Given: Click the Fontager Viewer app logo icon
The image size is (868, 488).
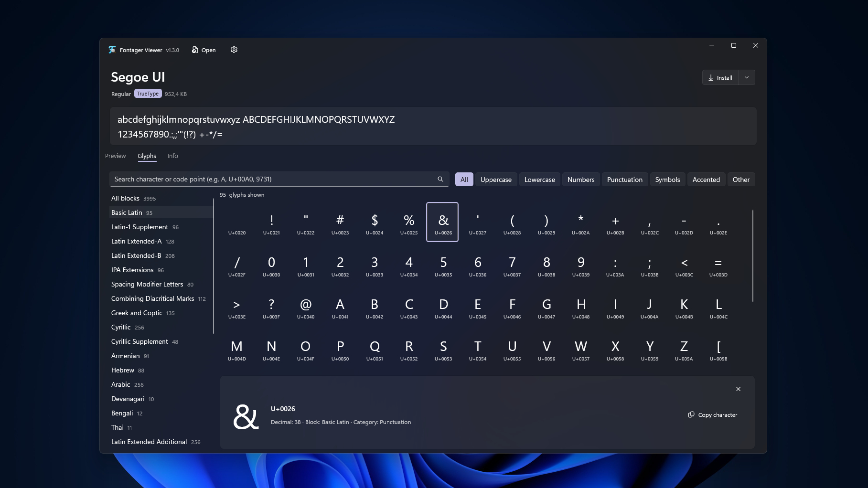Looking at the screenshot, I should pyautogui.click(x=112, y=50).
